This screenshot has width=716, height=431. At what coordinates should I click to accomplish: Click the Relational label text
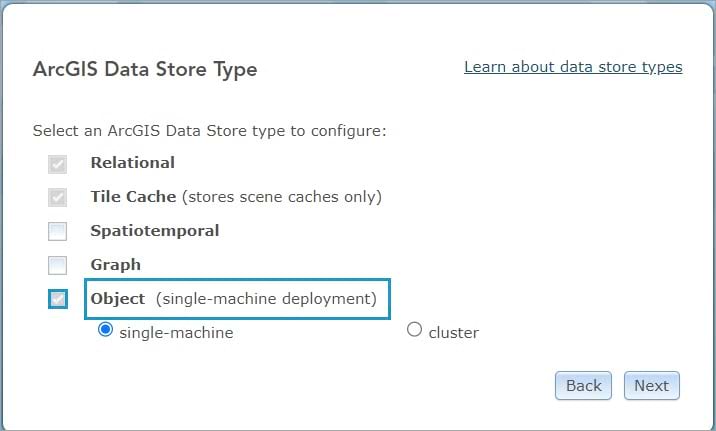(132, 163)
